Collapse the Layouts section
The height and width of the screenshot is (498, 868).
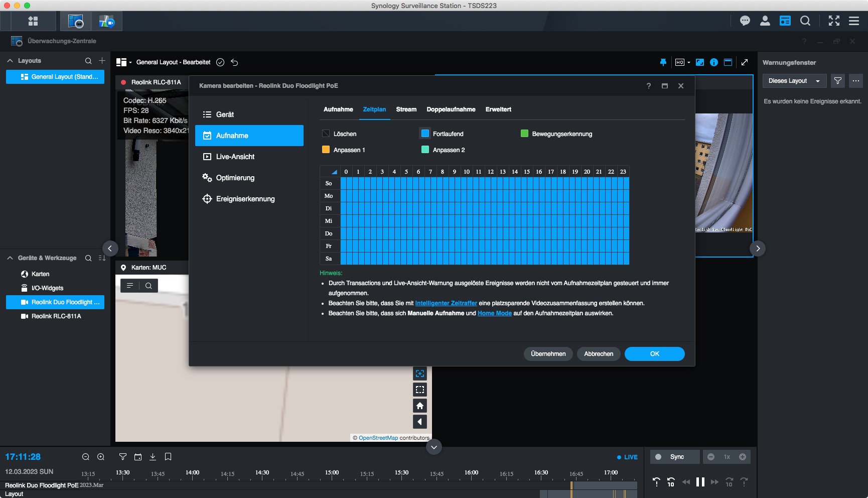(10, 61)
